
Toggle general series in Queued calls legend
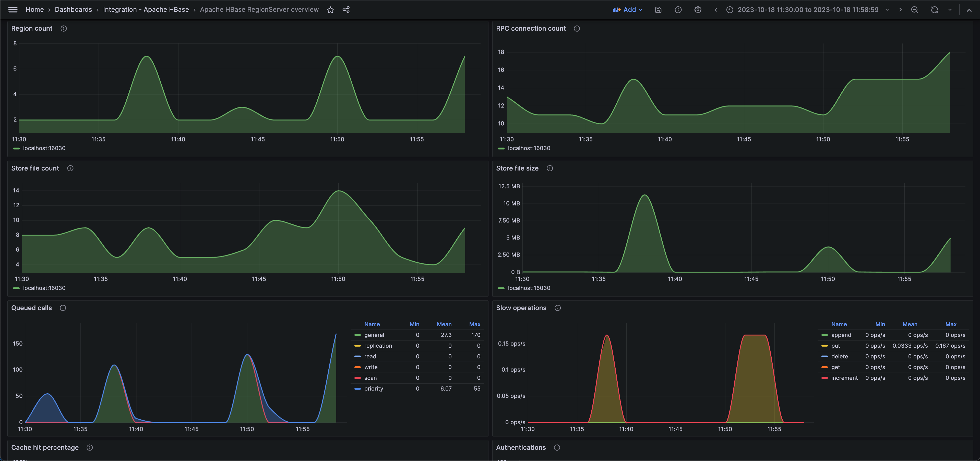374,335
